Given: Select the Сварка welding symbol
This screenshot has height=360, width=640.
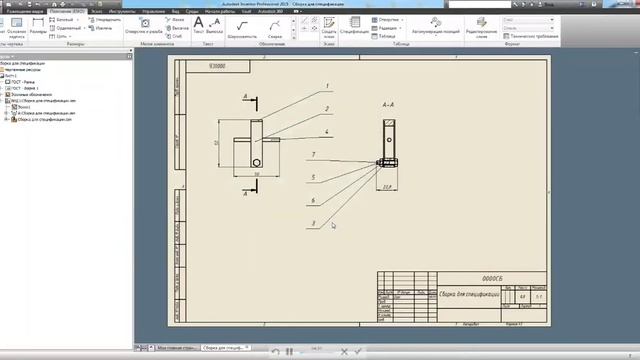Looking at the screenshot, I should 275,29.
